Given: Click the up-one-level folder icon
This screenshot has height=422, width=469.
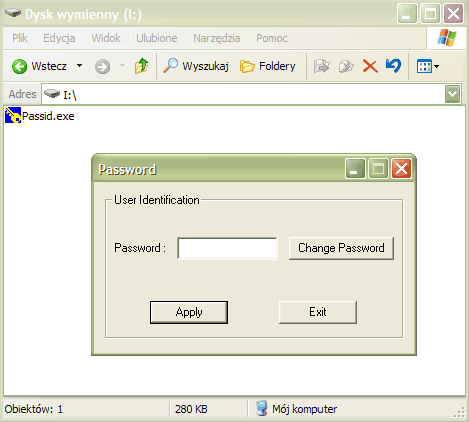Looking at the screenshot, I should (141, 66).
